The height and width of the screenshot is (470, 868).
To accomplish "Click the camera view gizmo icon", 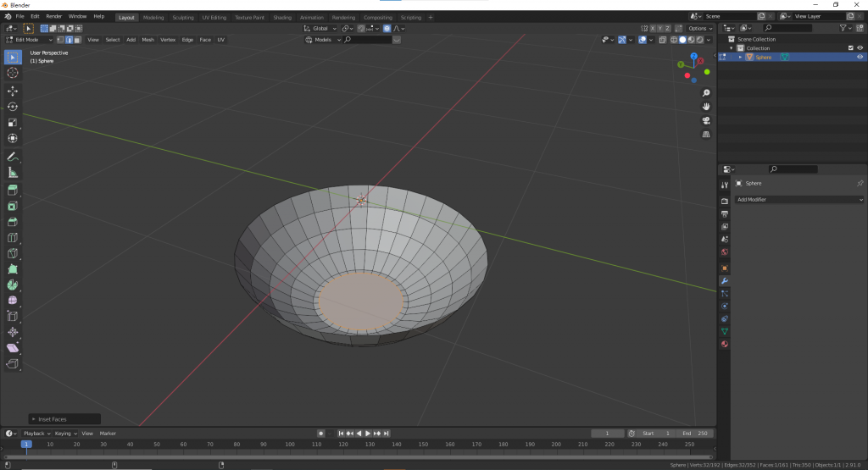I will tap(706, 120).
